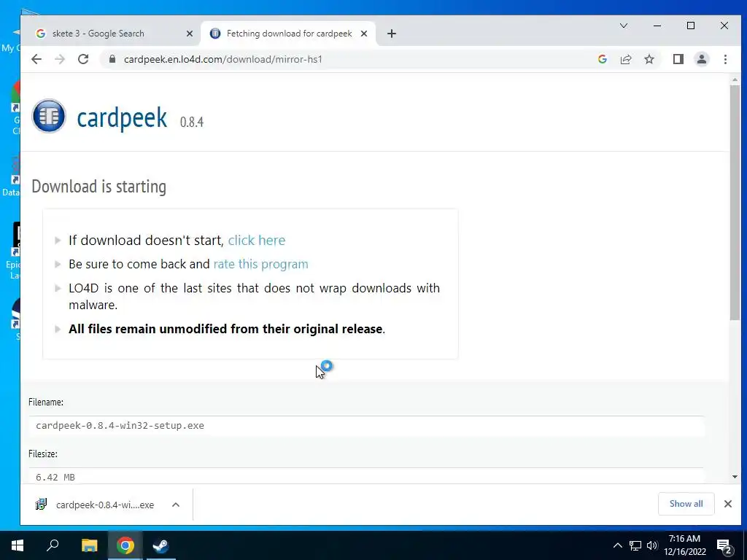
Task: Expand the tab search dropdown arrow
Action: 623,26
